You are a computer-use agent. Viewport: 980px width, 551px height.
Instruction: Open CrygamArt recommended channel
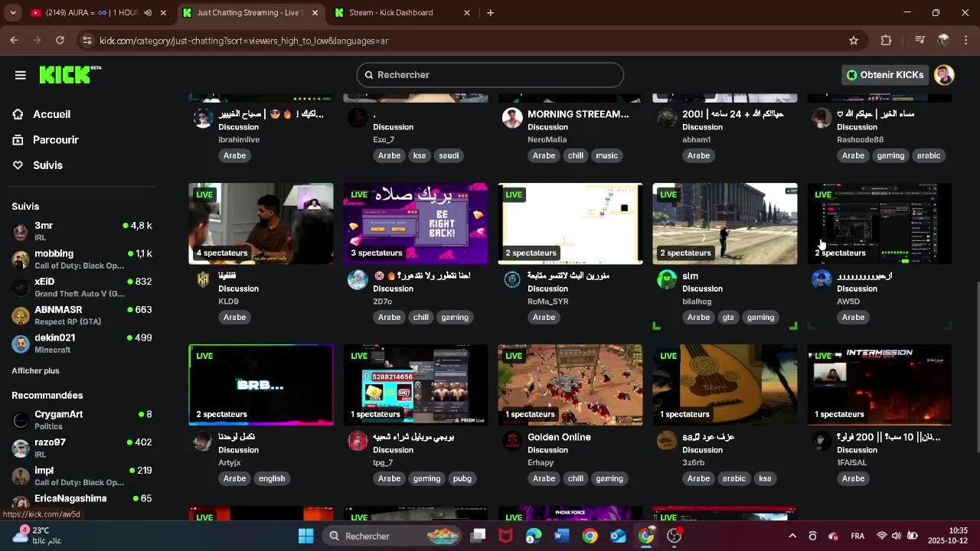[82, 419]
